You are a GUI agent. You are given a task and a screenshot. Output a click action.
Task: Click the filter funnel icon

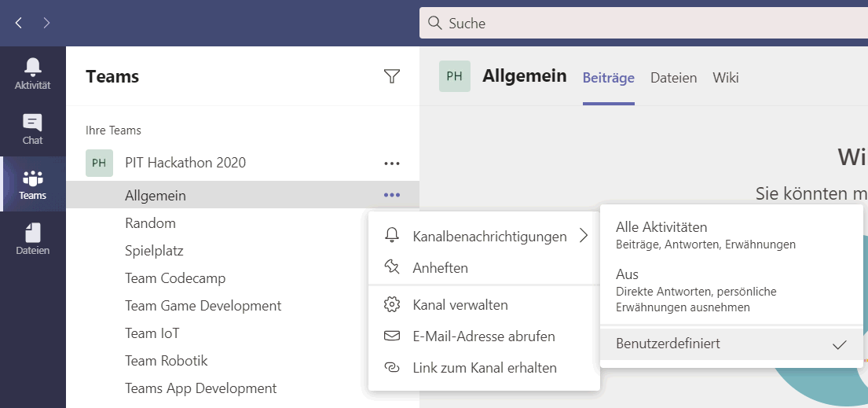coord(392,76)
